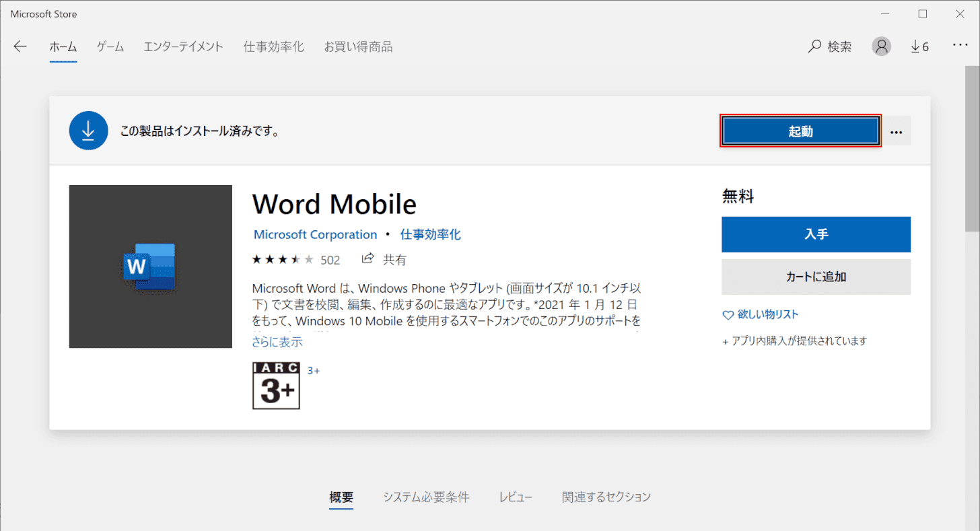Click the vertical scrollbar thumb

tap(973, 149)
